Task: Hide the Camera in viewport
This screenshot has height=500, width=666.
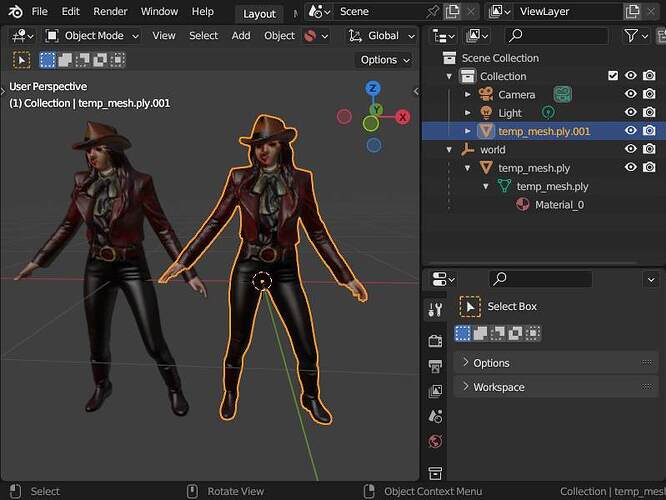Action: point(631,93)
